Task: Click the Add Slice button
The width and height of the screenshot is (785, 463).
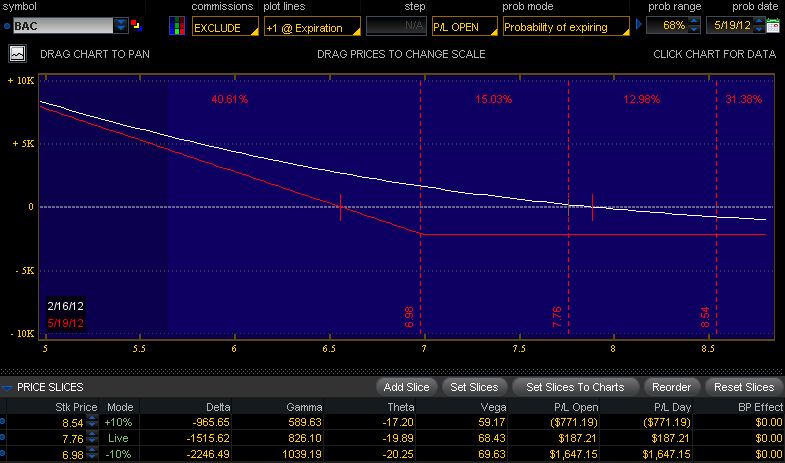Action: click(x=406, y=387)
